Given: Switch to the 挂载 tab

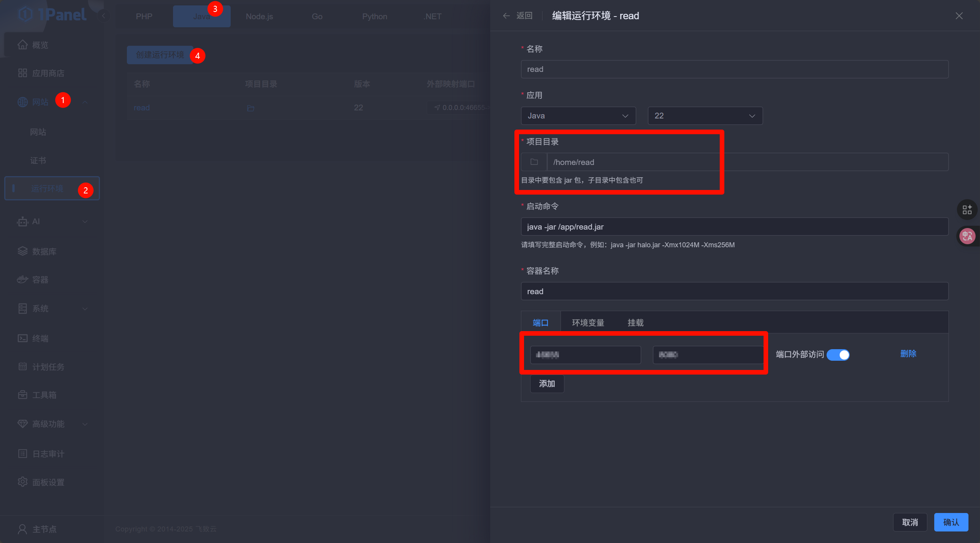Looking at the screenshot, I should coord(635,323).
